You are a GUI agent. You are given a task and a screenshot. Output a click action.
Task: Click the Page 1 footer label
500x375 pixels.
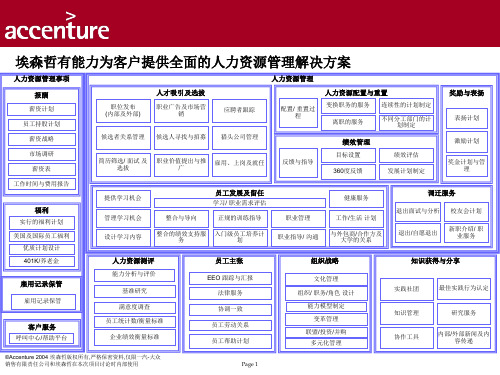pyautogui.click(x=249, y=364)
